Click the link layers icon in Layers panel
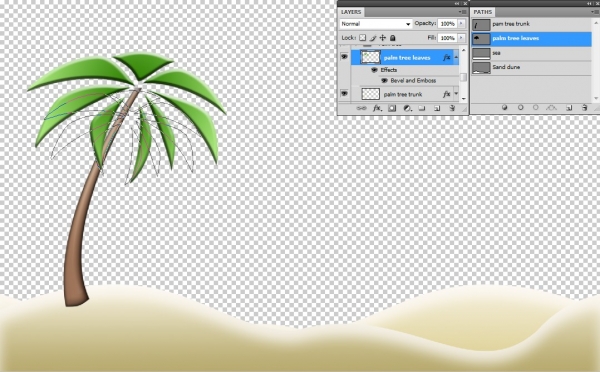Screen dimensions: 600x372 point(361,108)
